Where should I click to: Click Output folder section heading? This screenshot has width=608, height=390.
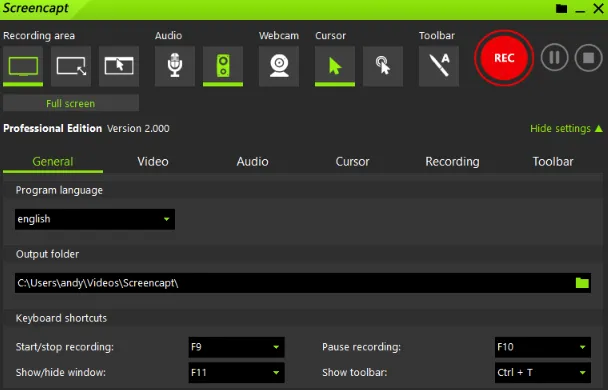[x=47, y=254]
